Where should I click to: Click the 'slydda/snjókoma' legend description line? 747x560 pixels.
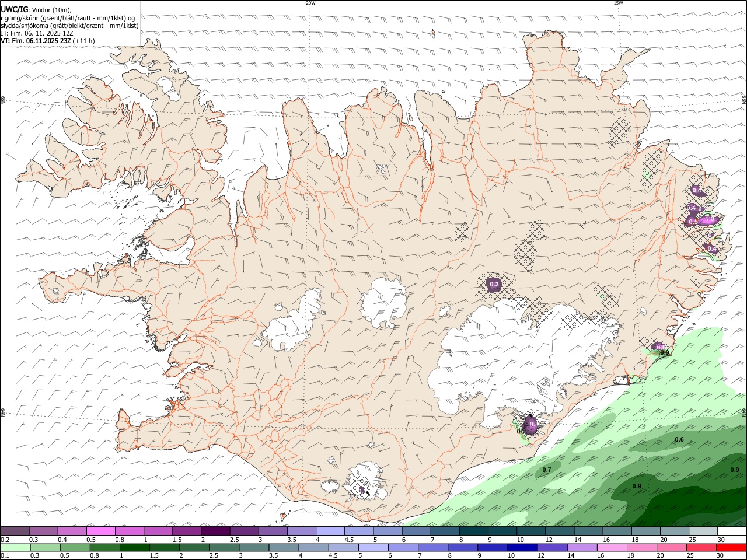pos(69,26)
